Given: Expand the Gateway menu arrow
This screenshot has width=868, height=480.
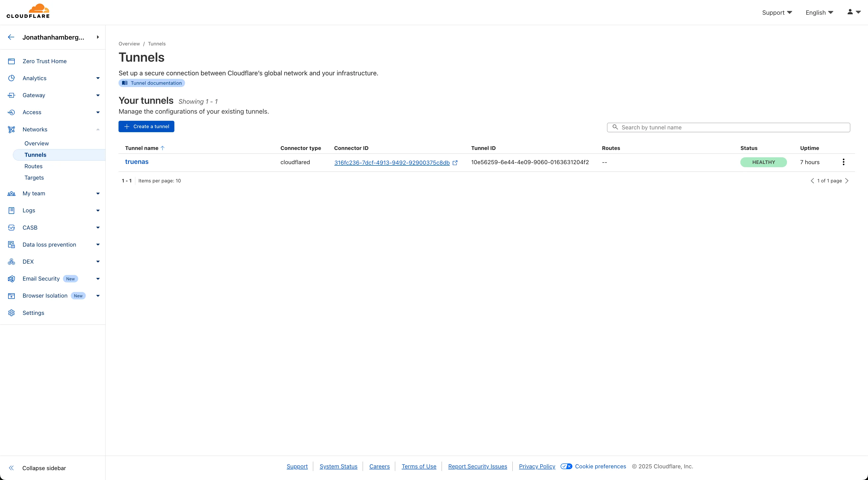Looking at the screenshot, I should (98, 95).
